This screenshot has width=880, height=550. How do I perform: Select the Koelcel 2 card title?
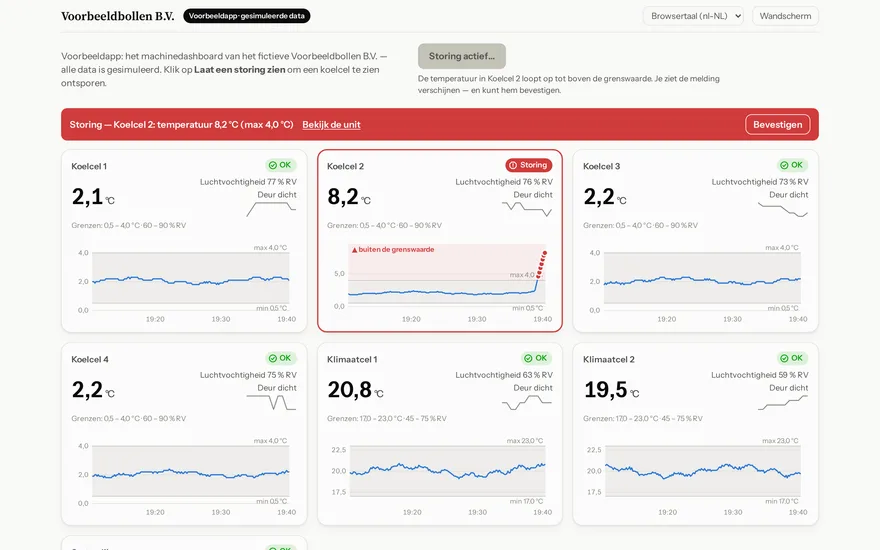pos(346,166)
